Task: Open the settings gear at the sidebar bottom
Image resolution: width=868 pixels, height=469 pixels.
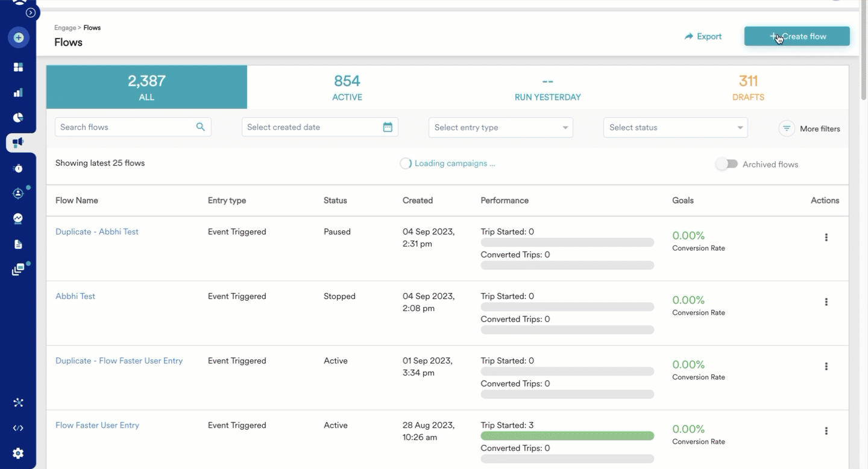Action: click(x=18, y=453)
